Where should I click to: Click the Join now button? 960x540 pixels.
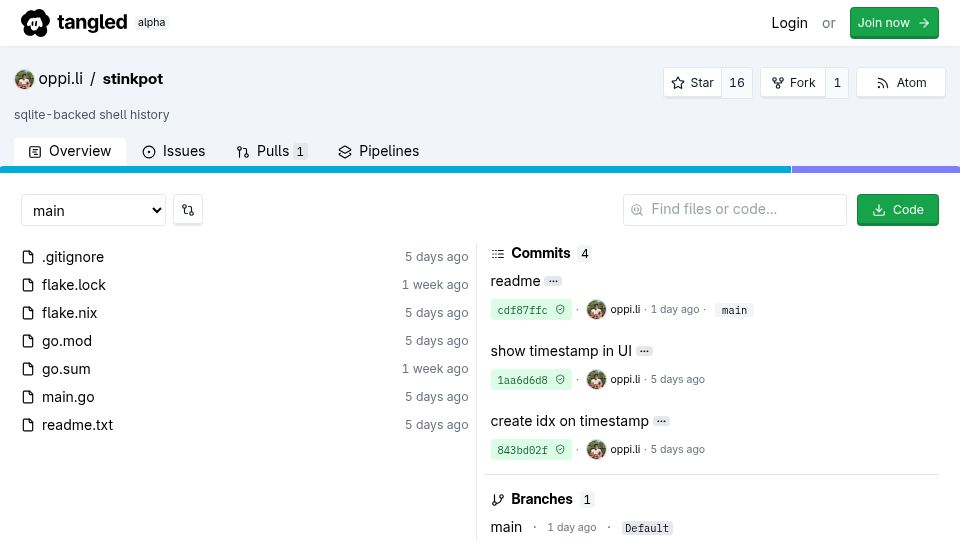894,23
